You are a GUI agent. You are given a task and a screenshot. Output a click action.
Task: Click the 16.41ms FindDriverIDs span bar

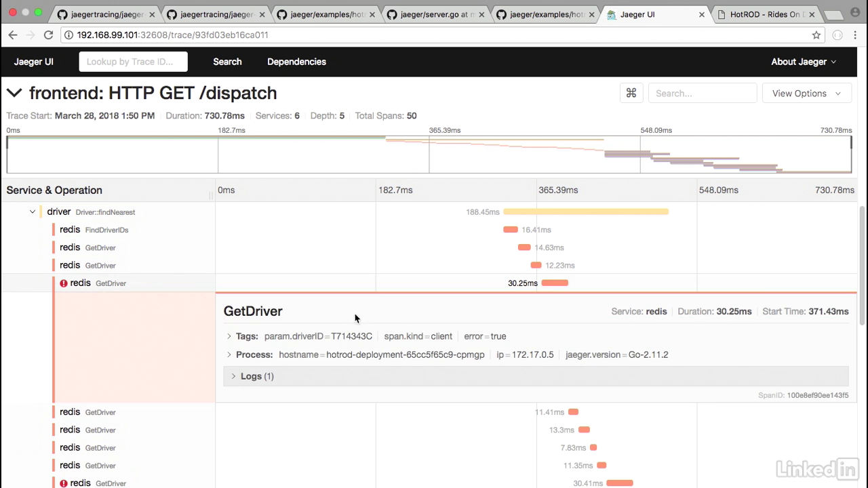click(511, 230)
